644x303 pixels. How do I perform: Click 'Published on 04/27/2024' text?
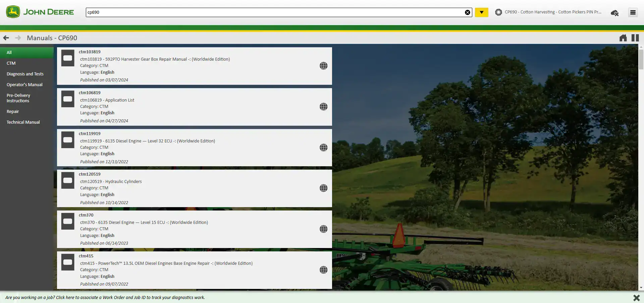point(104,121)
